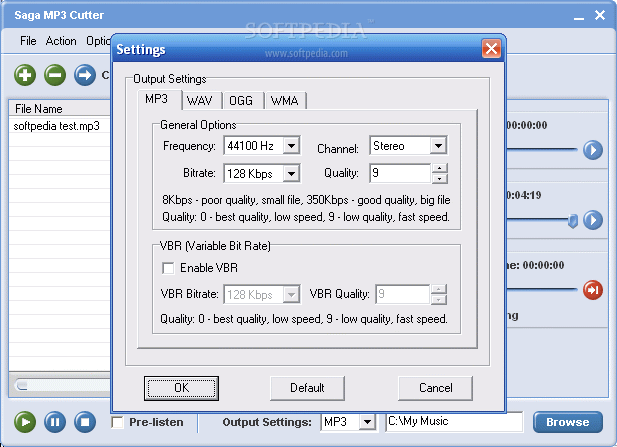Screen dimensions: 617x447
Task: Click the start position slider track
Action: [541, 150]
